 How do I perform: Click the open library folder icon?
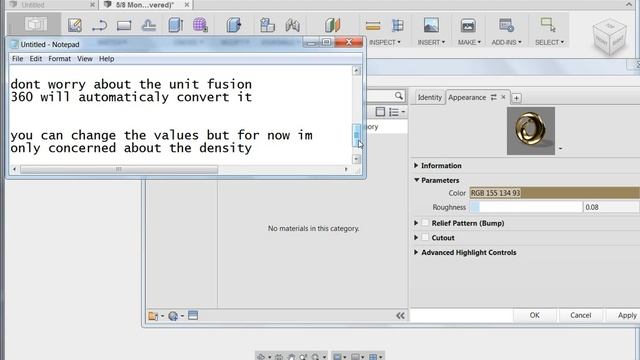tap(156, 316)
